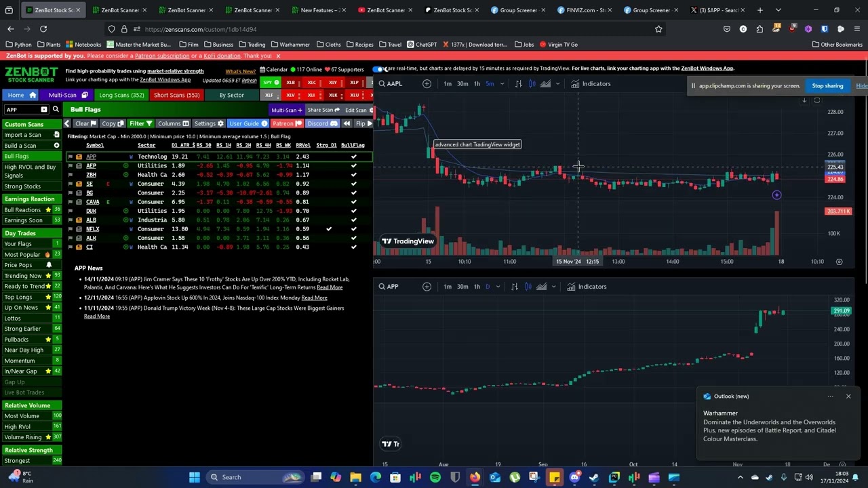Switch to Home tab
The width and height of the screenshot is (868, 488).
(x=20, y=95)
